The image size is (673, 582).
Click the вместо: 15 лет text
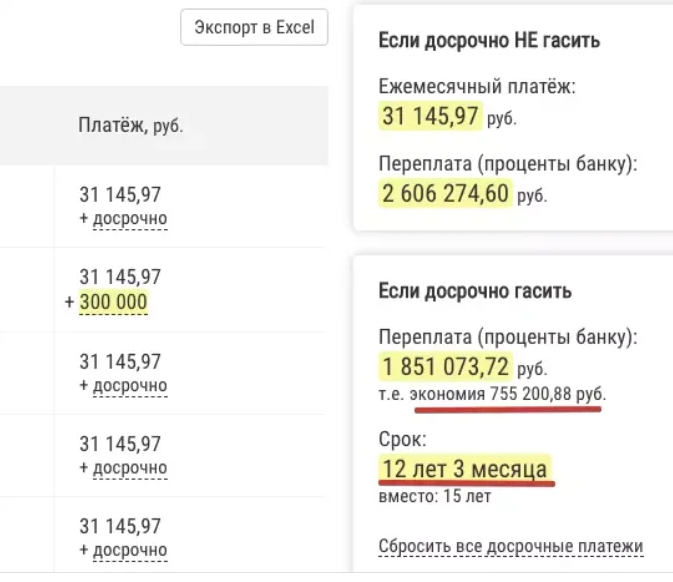tap(435, 496)
